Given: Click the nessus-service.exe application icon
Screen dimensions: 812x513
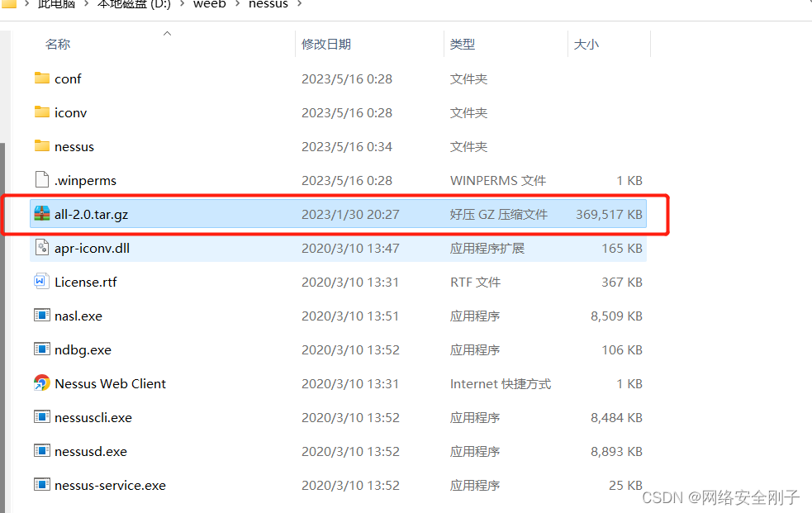Looking at the screenshot, I should click(42, 485).
